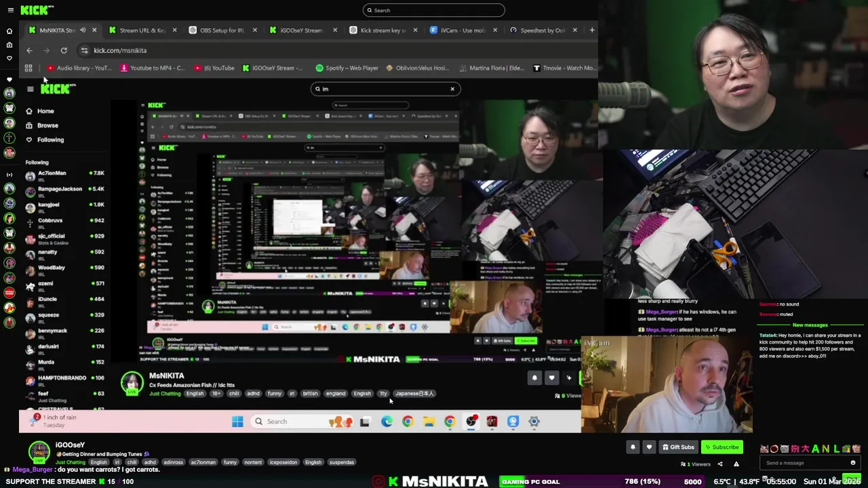The width and height of the screenshot is (868, 488).
Task: Click the Gift Subs button
Action: coord(678,447)
